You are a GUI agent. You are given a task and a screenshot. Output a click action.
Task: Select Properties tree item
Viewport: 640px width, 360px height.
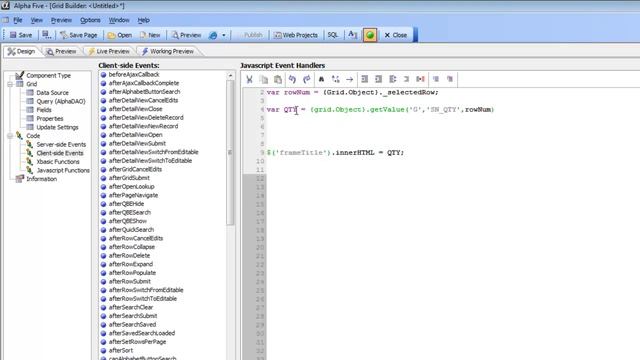[x=50, y=119]
